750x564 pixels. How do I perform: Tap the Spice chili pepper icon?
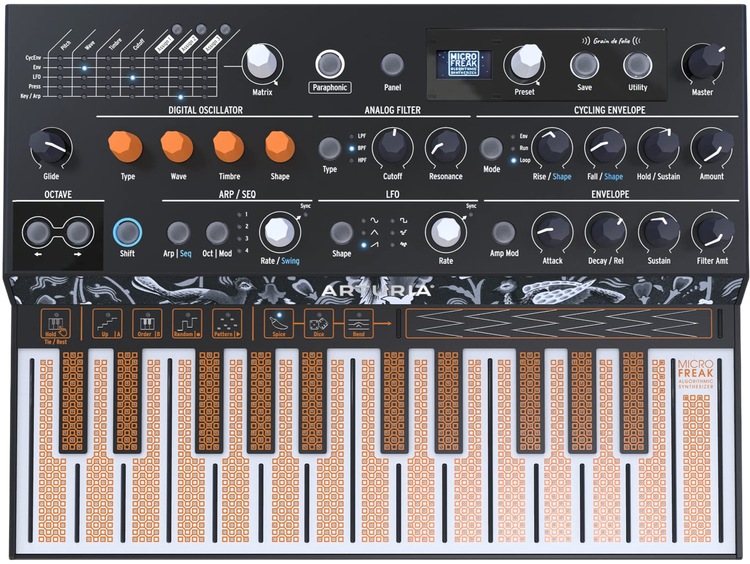279,324
